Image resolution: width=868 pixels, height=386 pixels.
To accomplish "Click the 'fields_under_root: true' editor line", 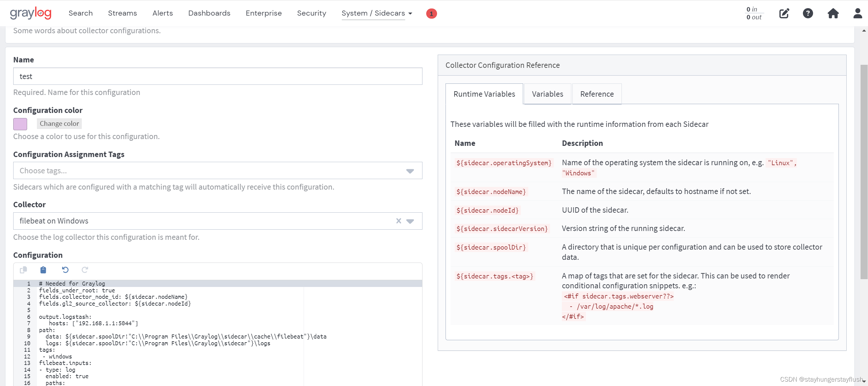I will pyautogui.click(x=77, y=290).
